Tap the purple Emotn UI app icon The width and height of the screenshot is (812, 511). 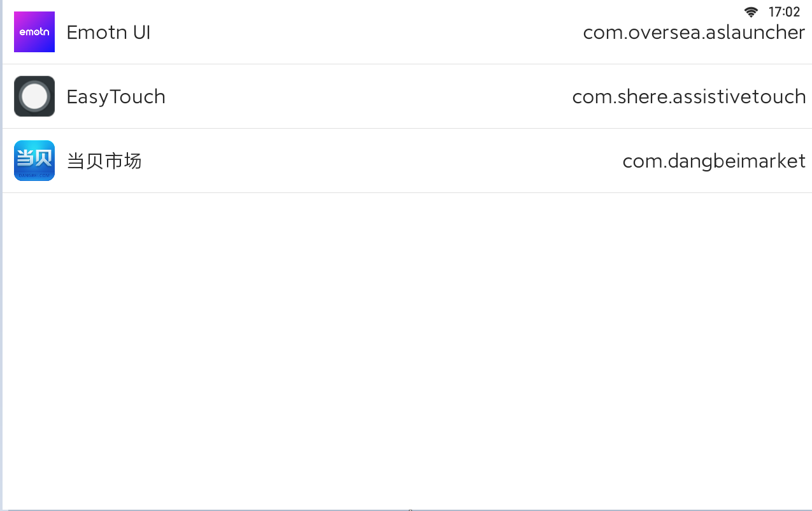coord(34,32)
